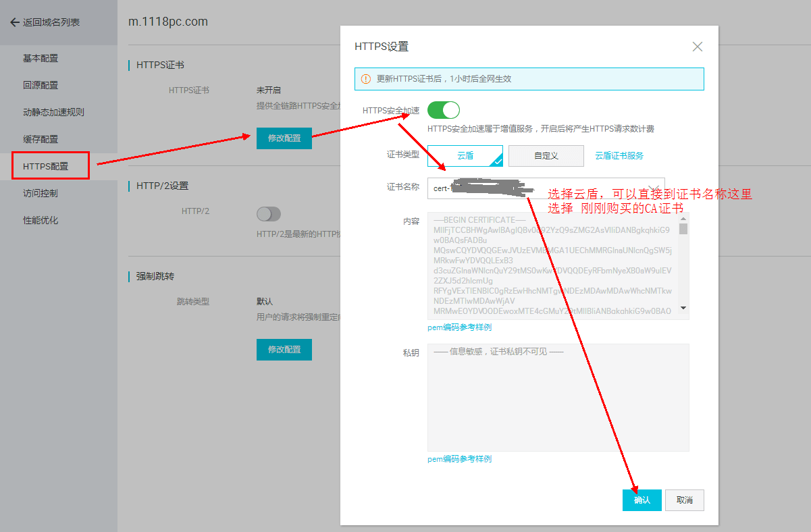
Task: Open 性能优化 sidebar item
Action: tap(41, 220)
